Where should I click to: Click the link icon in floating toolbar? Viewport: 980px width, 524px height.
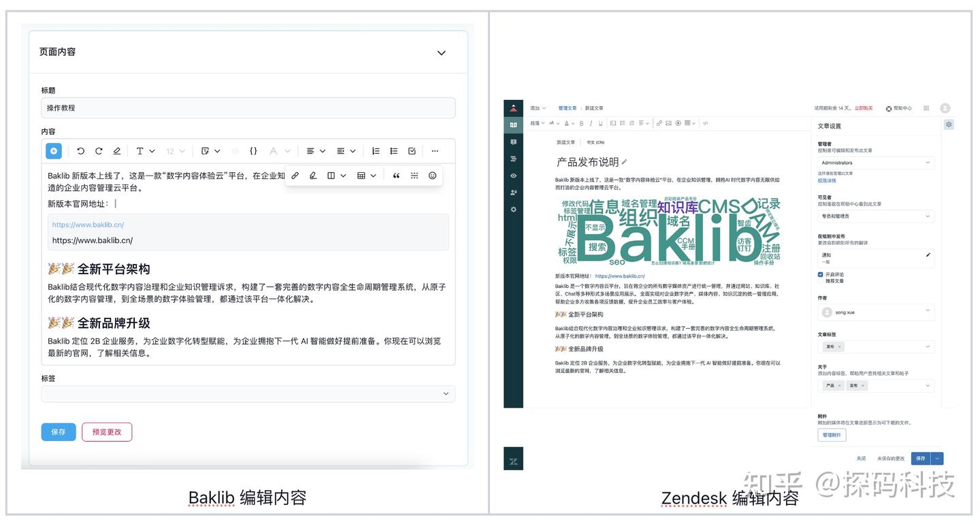295,175
